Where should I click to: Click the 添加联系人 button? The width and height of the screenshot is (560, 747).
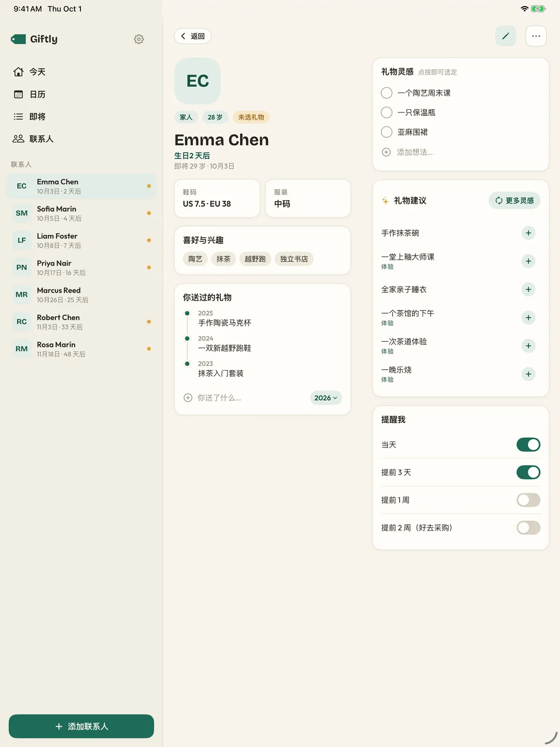tap(81, 726)
